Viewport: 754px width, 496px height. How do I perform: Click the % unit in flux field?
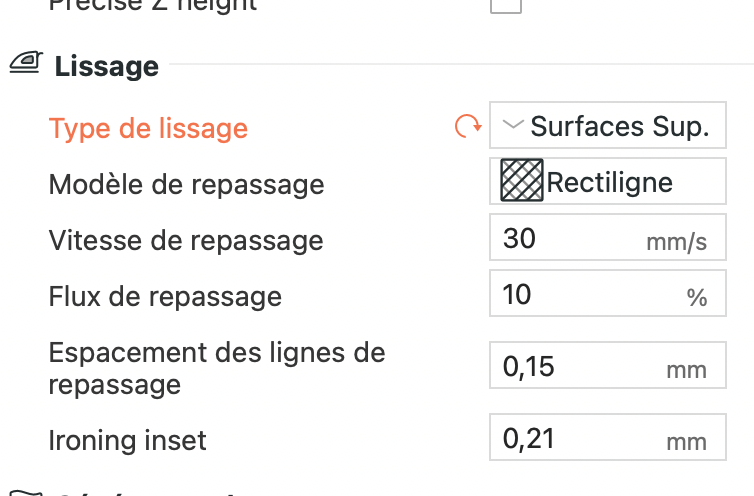click(x=696, y=298)
